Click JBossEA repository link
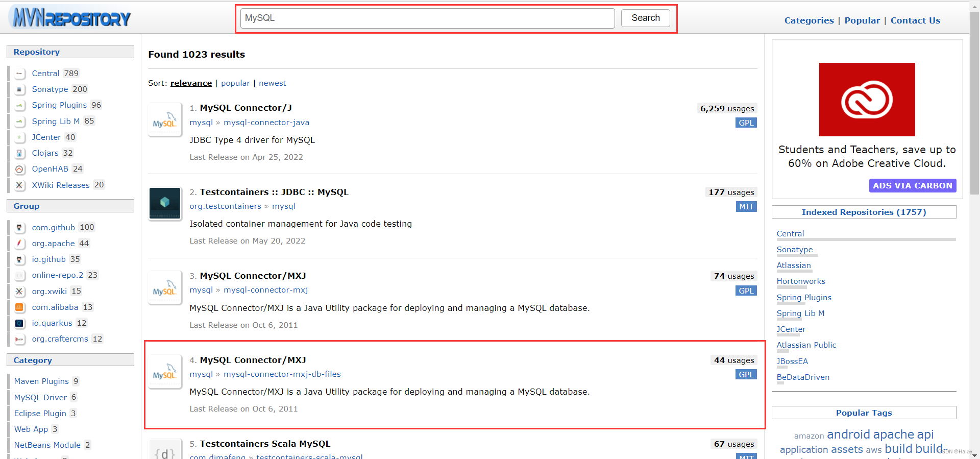980x459 pixels. coord(792,361)
